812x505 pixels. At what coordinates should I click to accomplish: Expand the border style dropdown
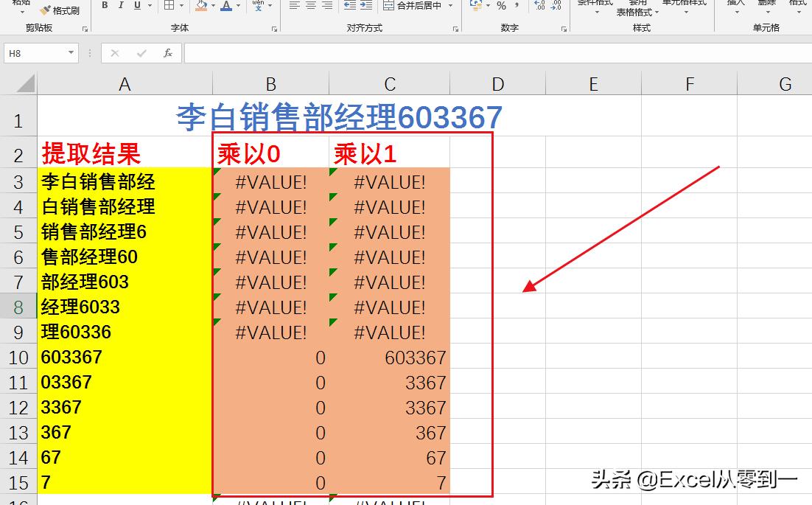(x=181, y=6)
